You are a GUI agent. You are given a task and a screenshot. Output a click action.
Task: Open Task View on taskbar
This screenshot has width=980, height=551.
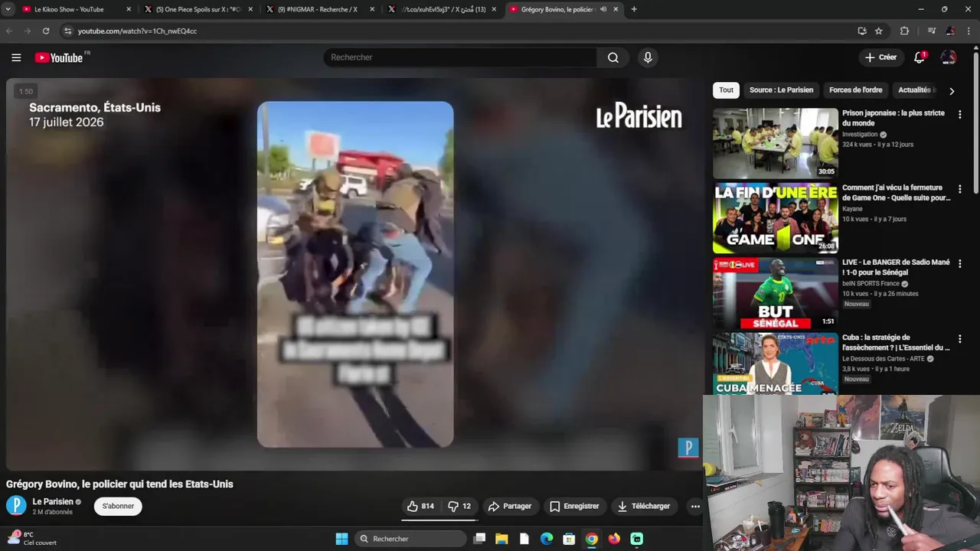coord(479,539)
